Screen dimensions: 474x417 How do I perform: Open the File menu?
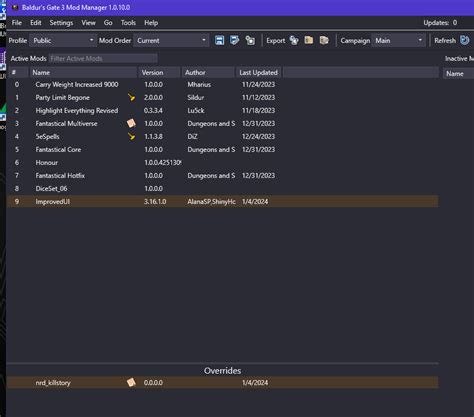click(x=17, y=23)
